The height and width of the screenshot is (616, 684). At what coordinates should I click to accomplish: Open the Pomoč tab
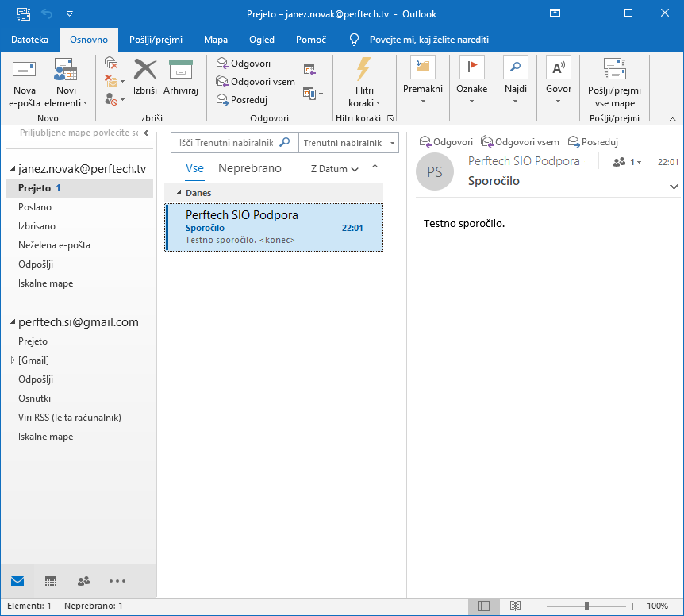click(310, 40)
